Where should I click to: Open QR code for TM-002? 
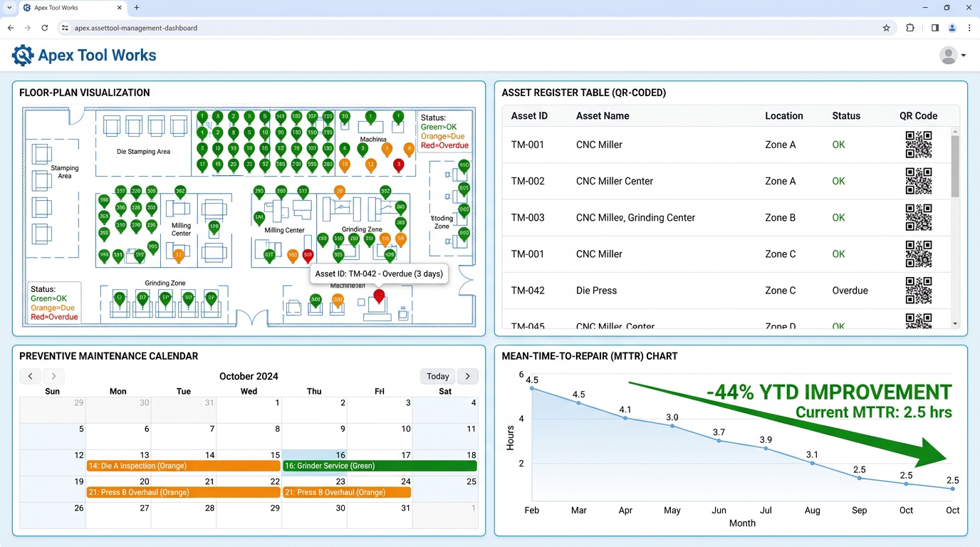[918, 181]
